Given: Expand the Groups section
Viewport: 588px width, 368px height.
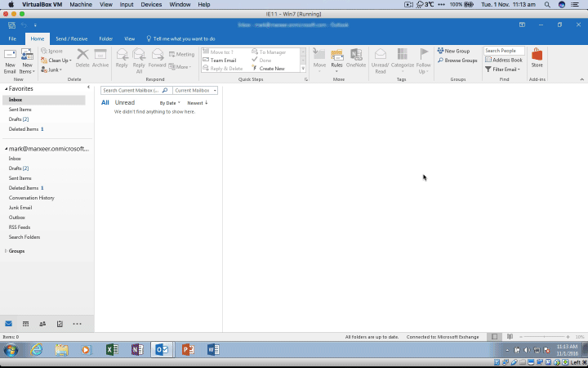Looking at the screenshot, I should (x=6, y=251).
